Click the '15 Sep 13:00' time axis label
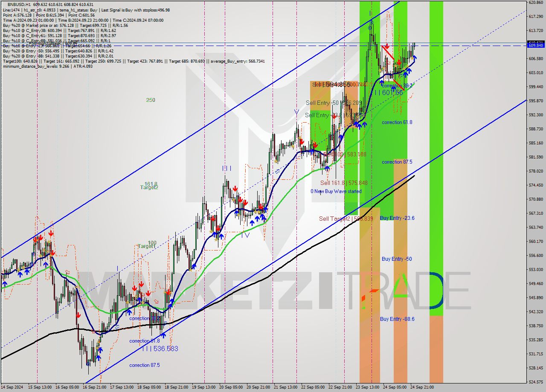The height and width of the screenshot is (392, 546). pos(40,387)
